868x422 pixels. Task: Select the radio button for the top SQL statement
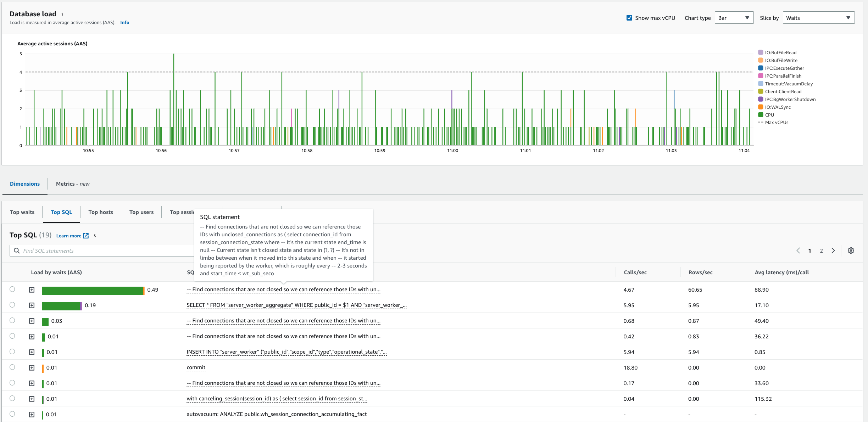click(13, 289)
